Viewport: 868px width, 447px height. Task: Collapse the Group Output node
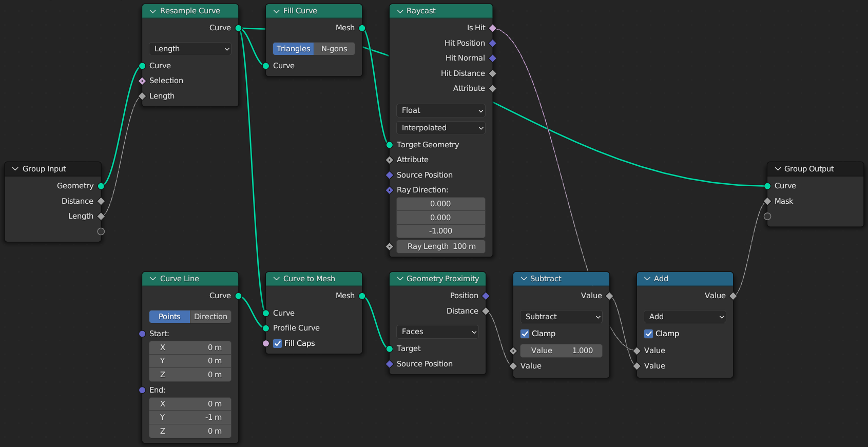tap(778, 169)
